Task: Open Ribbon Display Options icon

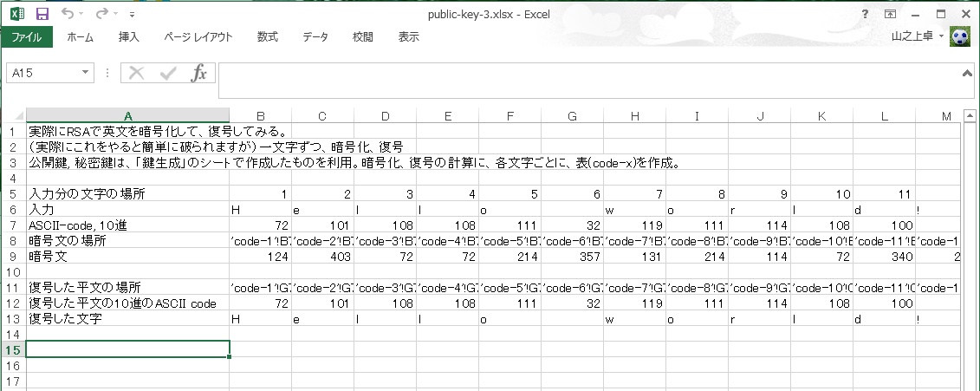Action: 890,15
